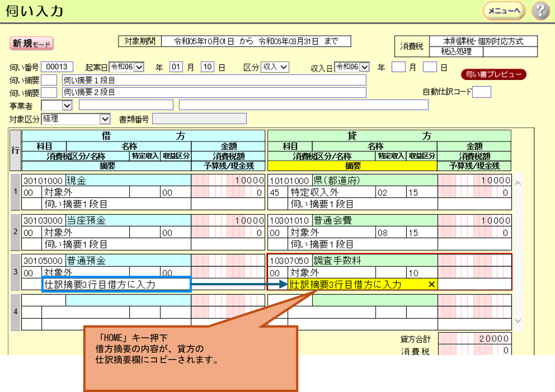Click debit account code 30101000
The height and width of the screenshot is (392, 555).
(43, 181)
